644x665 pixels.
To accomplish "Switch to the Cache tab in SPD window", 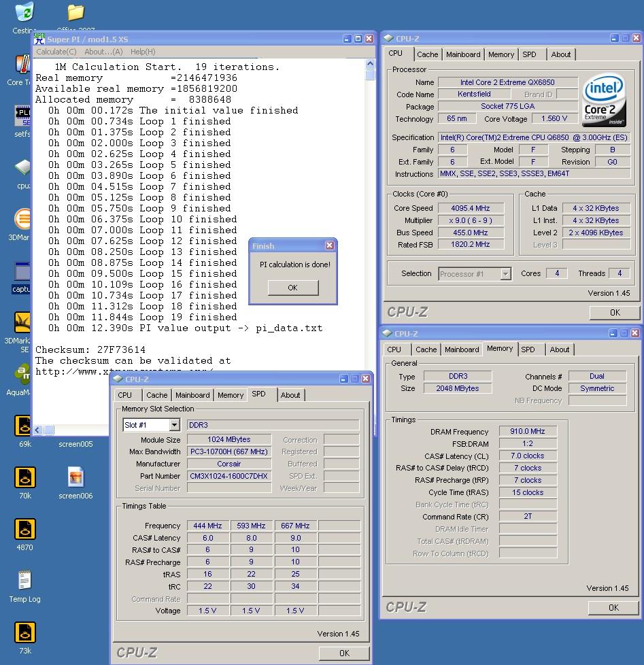I will point(156,395).
